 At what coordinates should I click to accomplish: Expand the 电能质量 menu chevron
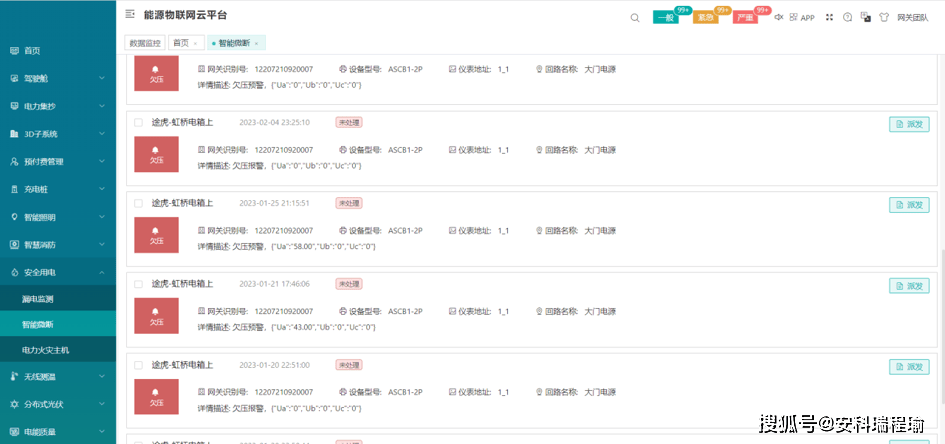coord(102,432)
